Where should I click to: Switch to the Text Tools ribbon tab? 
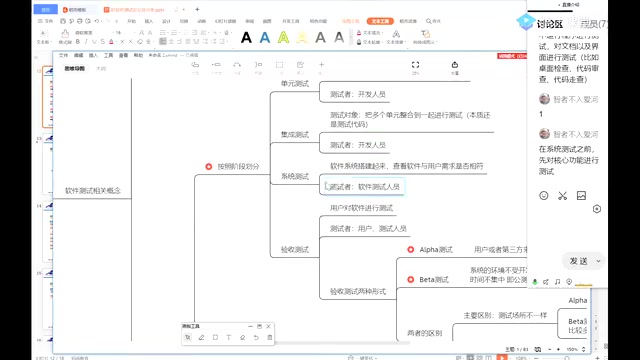pyautogui.click(x=380, y=21)
